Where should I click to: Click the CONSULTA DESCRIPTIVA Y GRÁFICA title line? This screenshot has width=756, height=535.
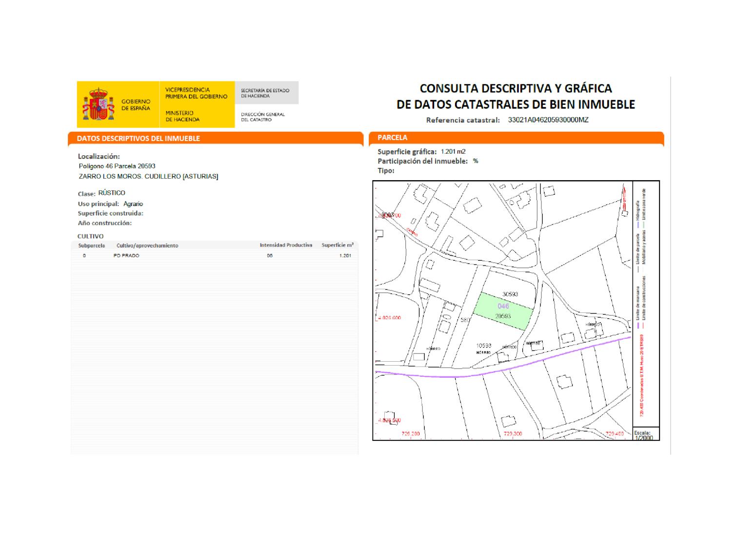[516, 88]
